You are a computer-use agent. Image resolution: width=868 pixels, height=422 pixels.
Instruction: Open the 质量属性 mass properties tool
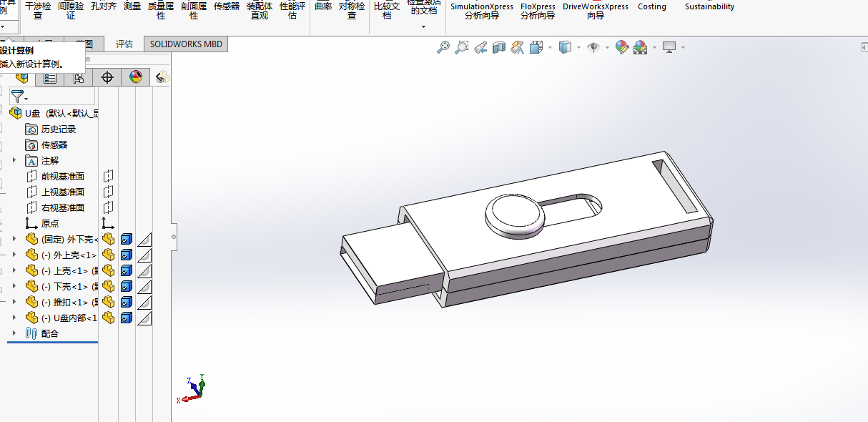161,11
